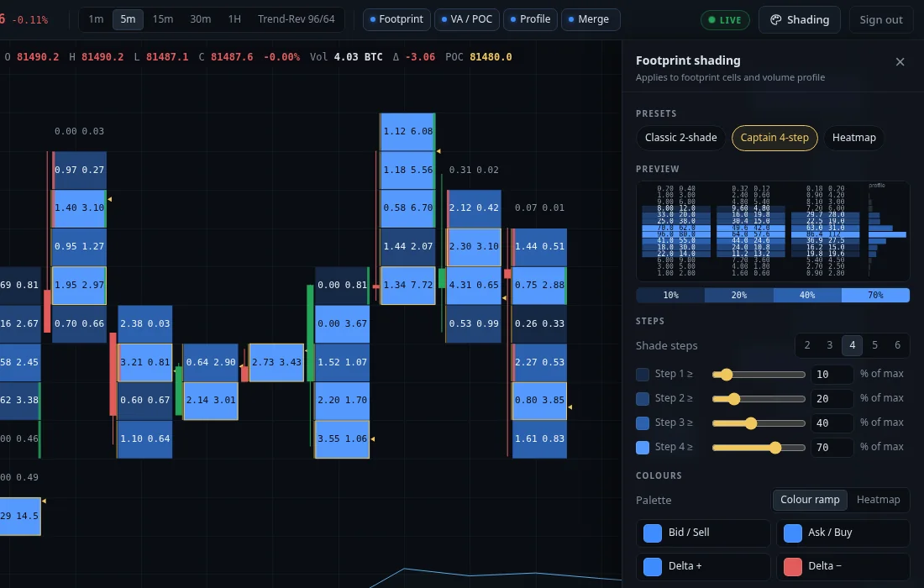Click the Step 4 threshold slider

point(759,448)
